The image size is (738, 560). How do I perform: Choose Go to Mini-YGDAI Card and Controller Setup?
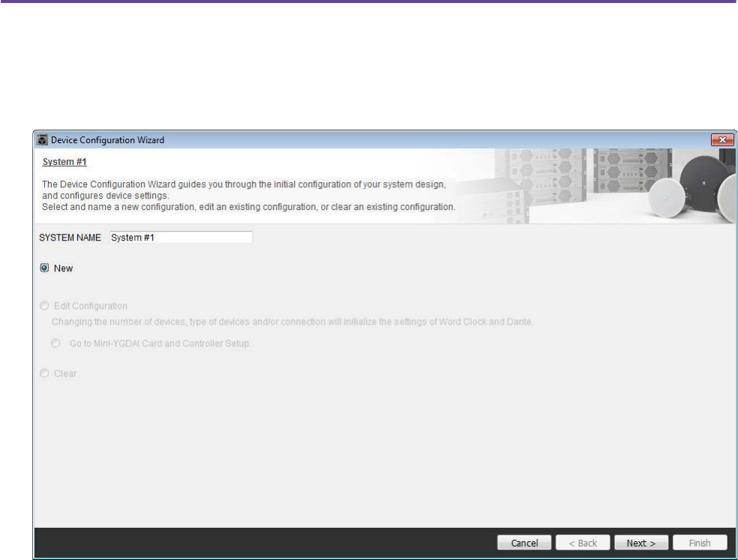pyautogui.click(x=55, y=343)
